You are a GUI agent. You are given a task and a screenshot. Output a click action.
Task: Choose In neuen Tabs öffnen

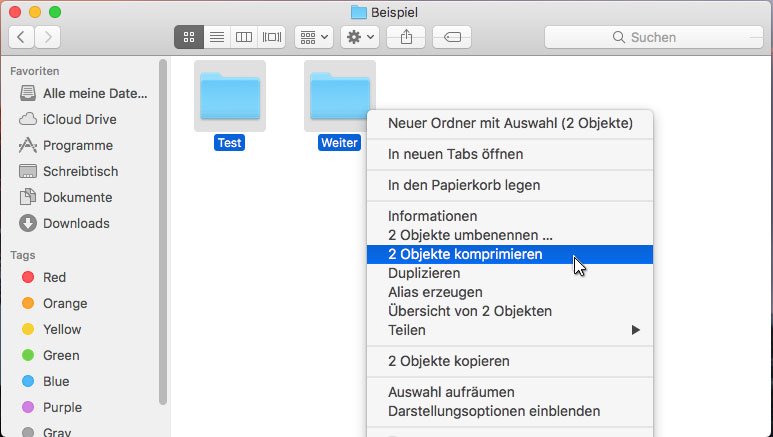pos(510,154)
